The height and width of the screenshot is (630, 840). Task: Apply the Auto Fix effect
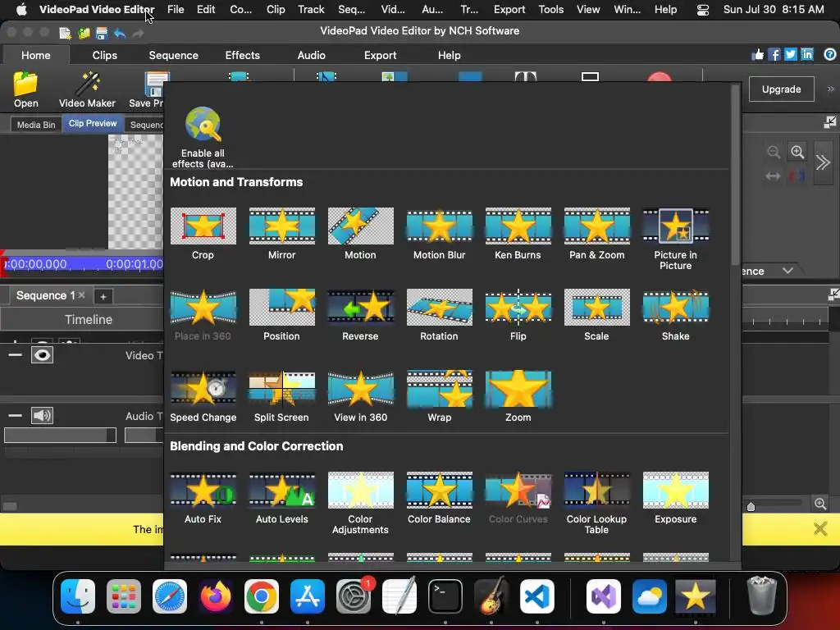[203, 498]
